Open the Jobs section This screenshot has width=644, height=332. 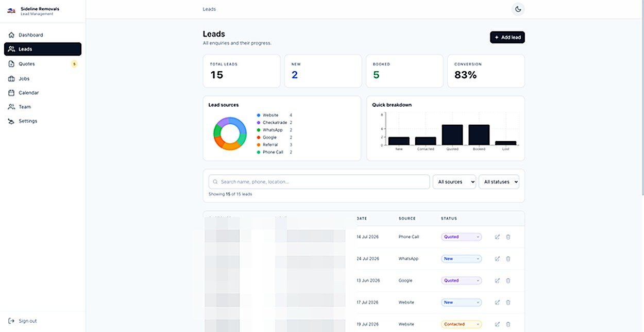coord(43,78)
